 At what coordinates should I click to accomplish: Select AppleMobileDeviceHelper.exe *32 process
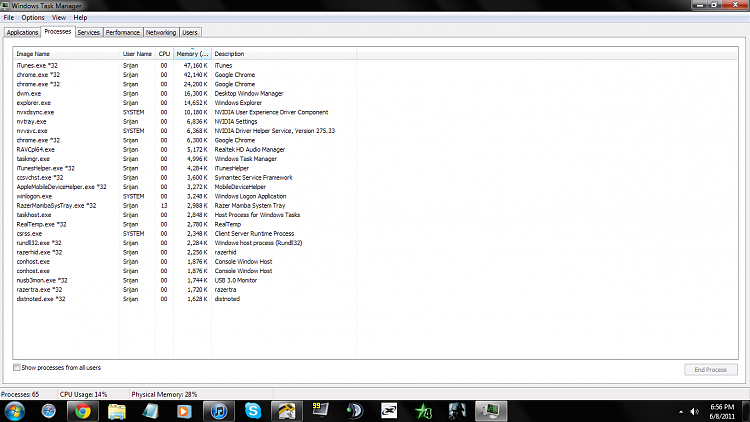(185, 187)
